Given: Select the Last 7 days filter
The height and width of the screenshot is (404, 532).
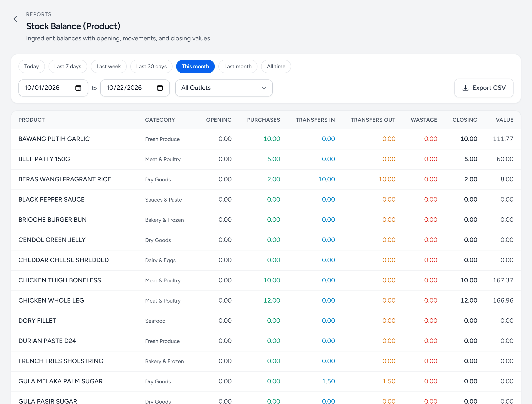Looking at the screenshot, I should point(68,66).
